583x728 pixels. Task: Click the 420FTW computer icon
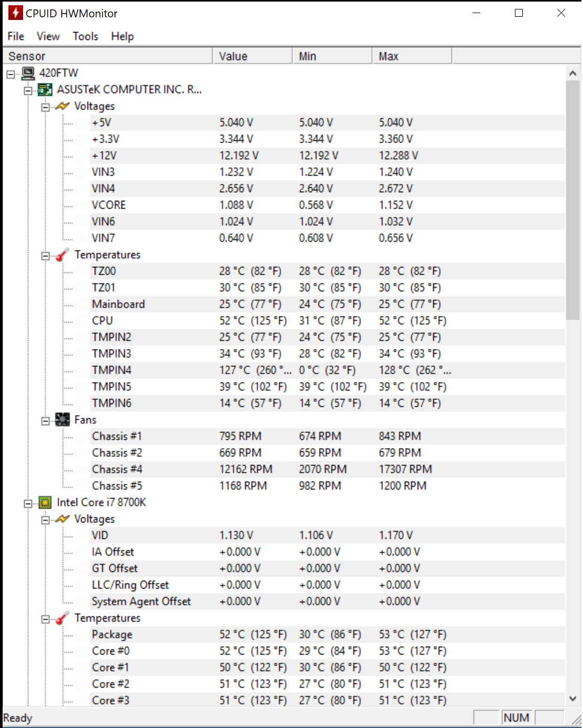pos(28,73)
